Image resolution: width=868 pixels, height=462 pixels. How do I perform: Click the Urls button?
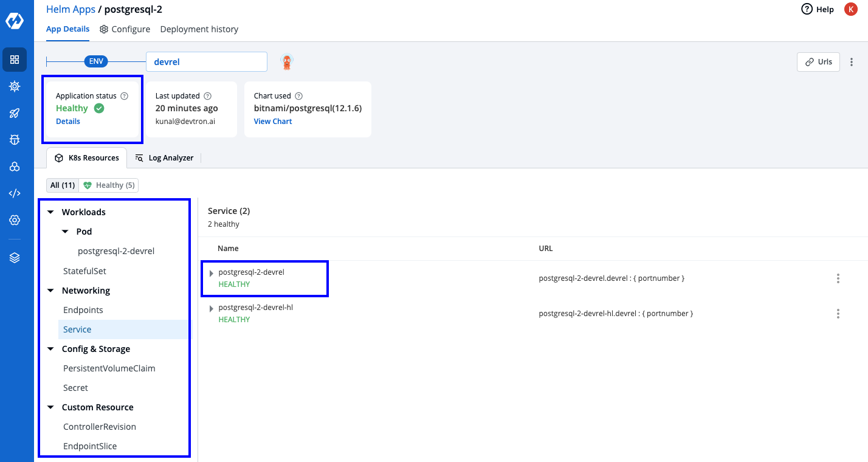[x=818, y=62]
